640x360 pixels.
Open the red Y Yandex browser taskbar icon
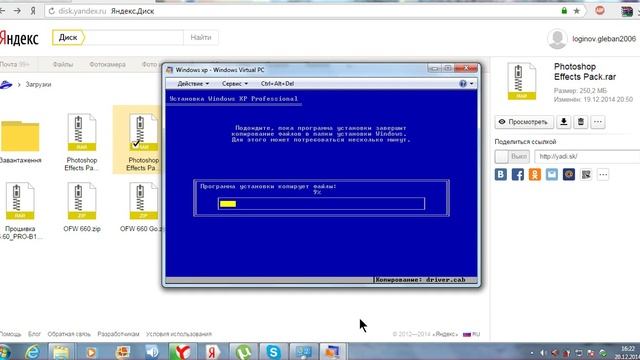[182, 351]
